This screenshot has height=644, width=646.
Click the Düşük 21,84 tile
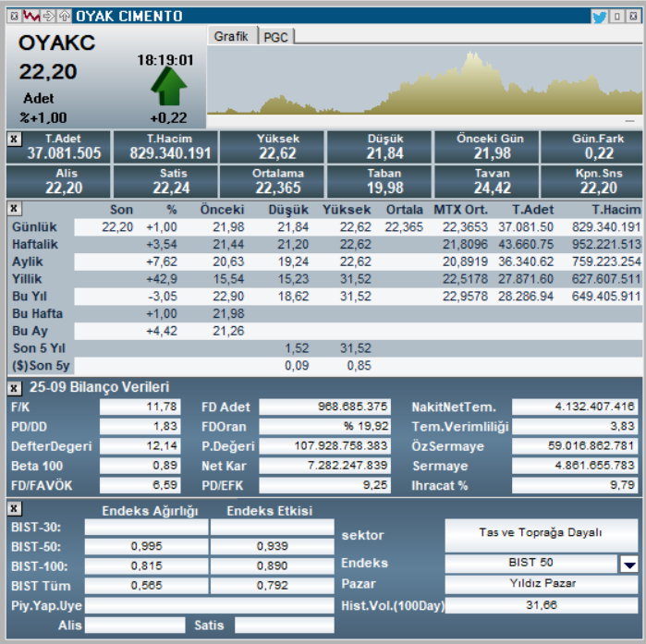coord(380,147)
